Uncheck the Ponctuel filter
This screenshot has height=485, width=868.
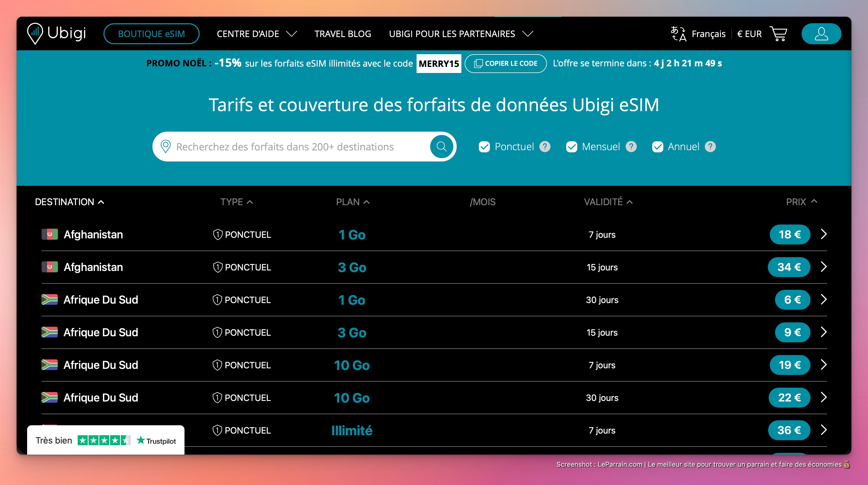tap(484, 147)
